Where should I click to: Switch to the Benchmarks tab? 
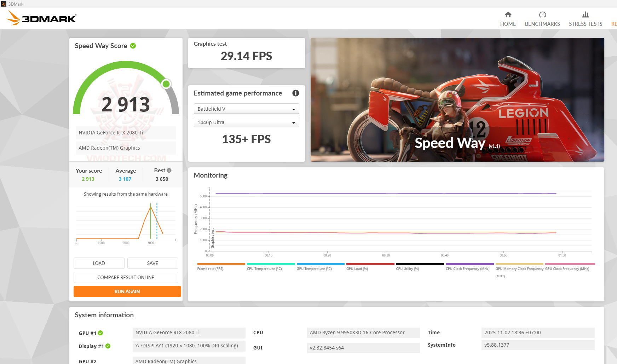pyautogui.click(x=542, y=19)
